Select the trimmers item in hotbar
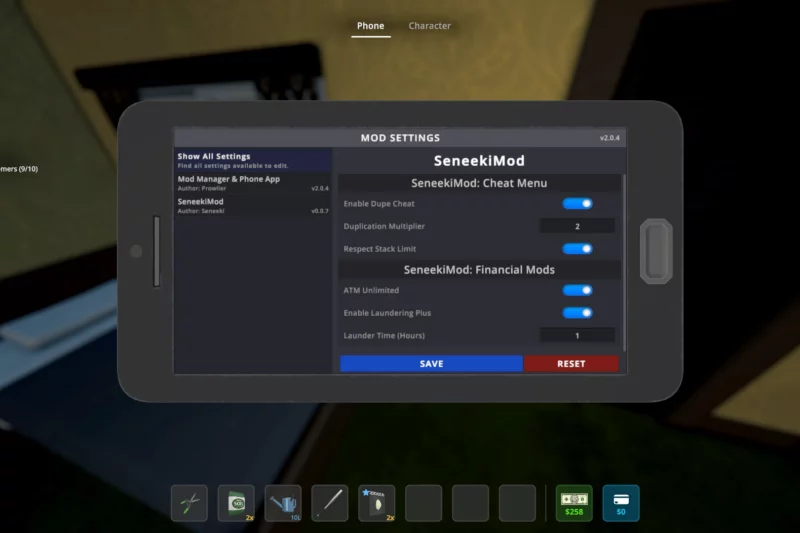 click(x=189, y=503)
